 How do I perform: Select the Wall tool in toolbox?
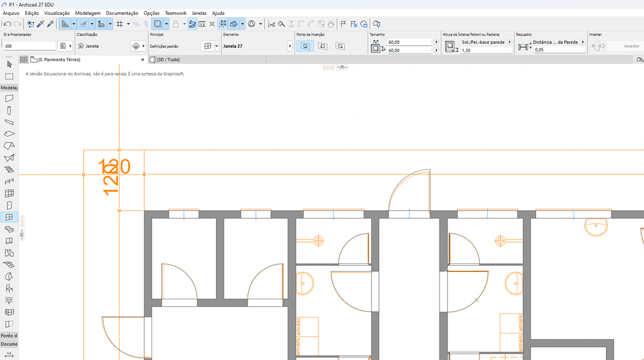[9, 99]
